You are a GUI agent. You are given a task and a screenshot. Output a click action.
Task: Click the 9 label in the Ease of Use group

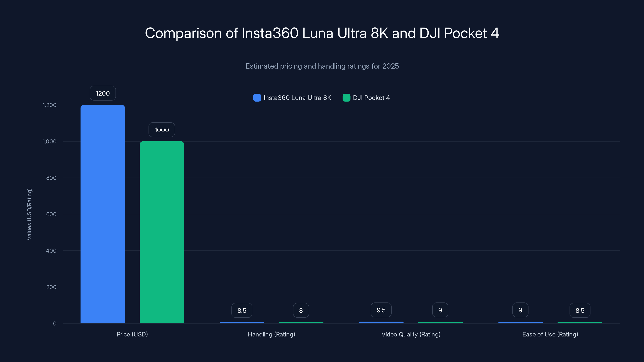pos(520,310)
